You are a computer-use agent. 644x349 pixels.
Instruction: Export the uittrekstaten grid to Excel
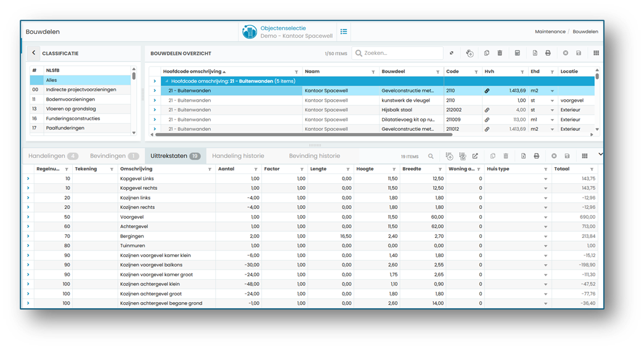523,156
